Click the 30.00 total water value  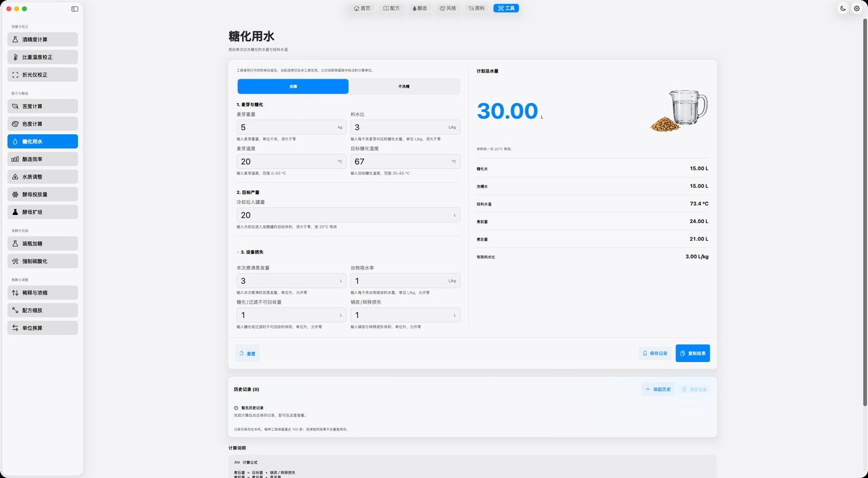[507, 111]
